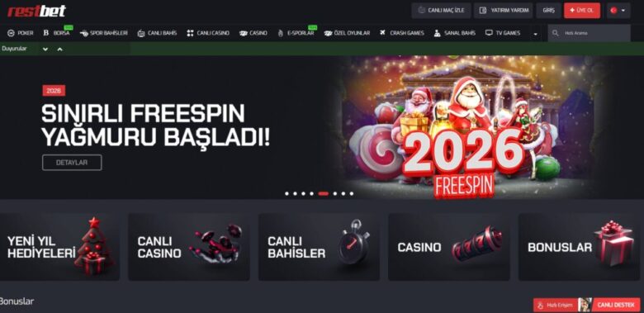Open Crash Games via airplane icon

pos(383,33)
